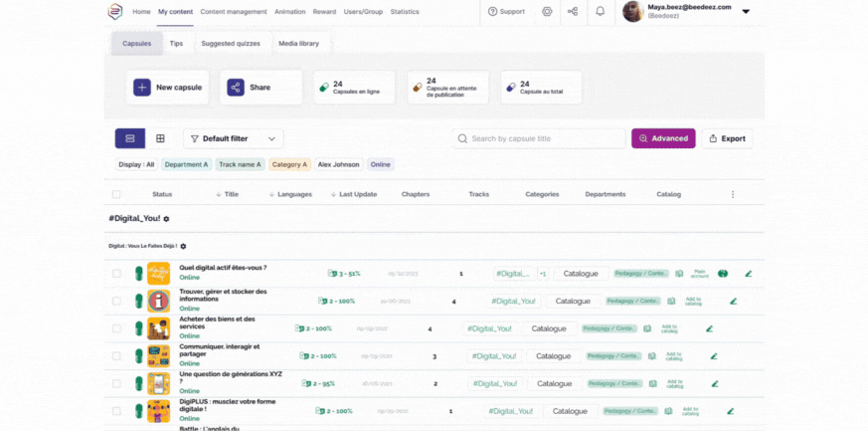Toggle the select-all checkbox in table header
868x431 pixels.
(116, 194)
